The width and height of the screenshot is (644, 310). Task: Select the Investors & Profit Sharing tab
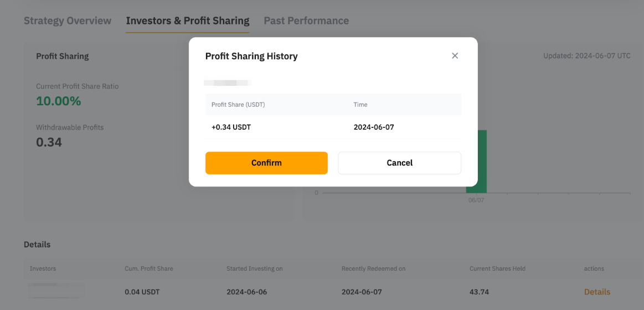coord(187,21)
